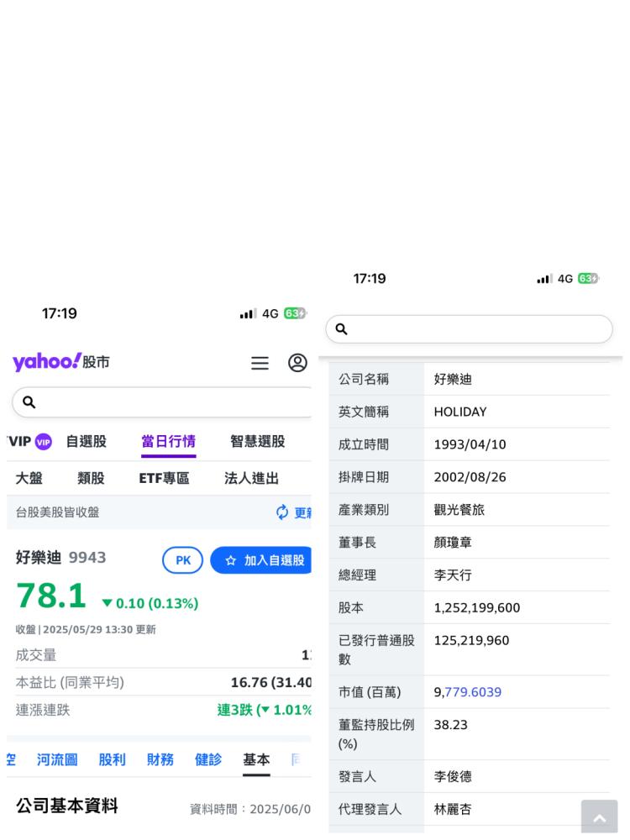
Task: Click inside the left search input field
Action: pos(162,402)
